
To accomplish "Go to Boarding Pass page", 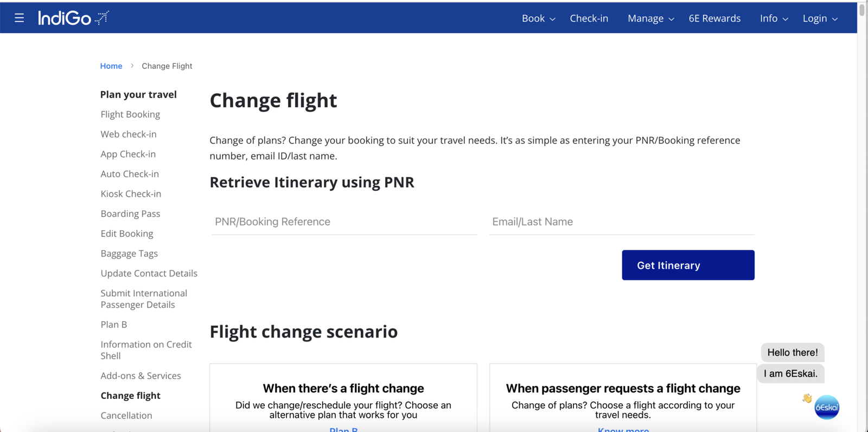I will coord(130,214).
